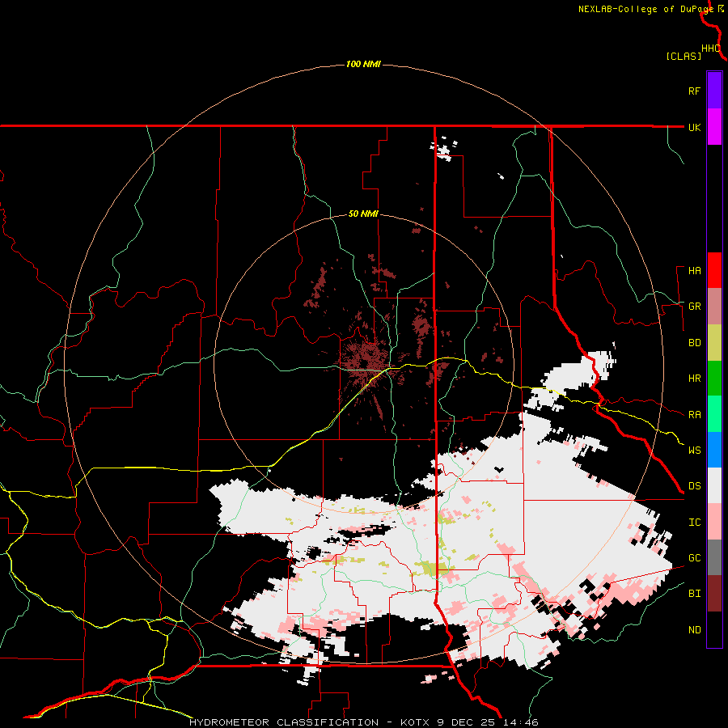Click the RF legend label
728x728 pixels.
click(x=694, y=91)
